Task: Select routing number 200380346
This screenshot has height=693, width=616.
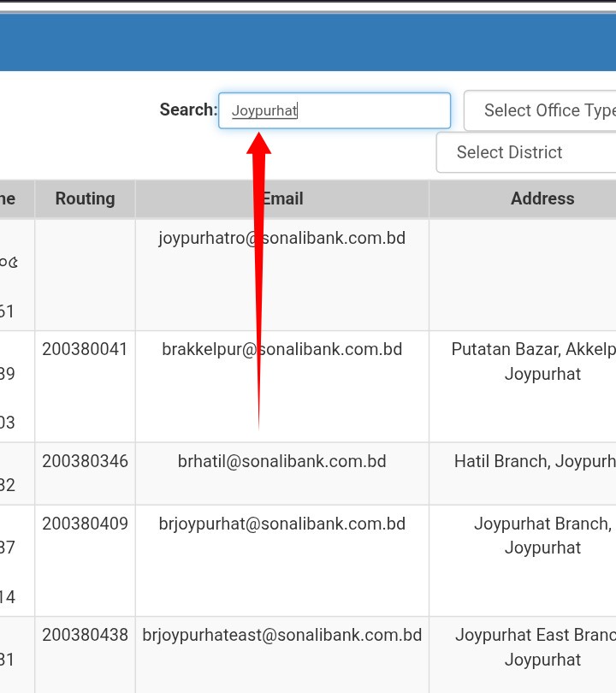Action: 85,461
